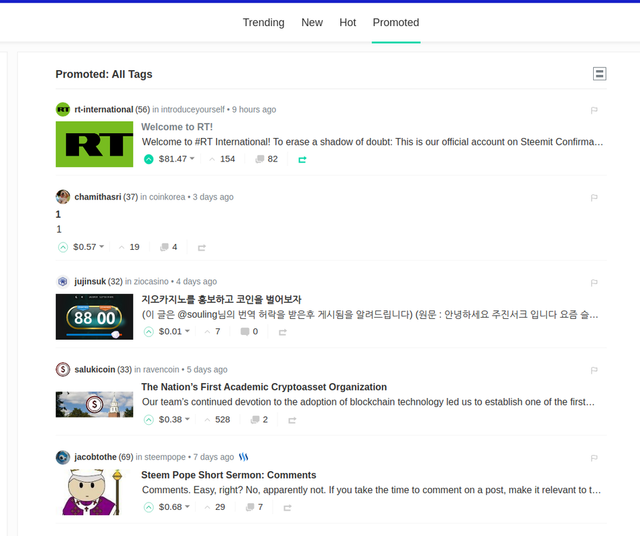The image size is (640, 536).
Task: Switch to the Trending tab
Action: point(264,22)
